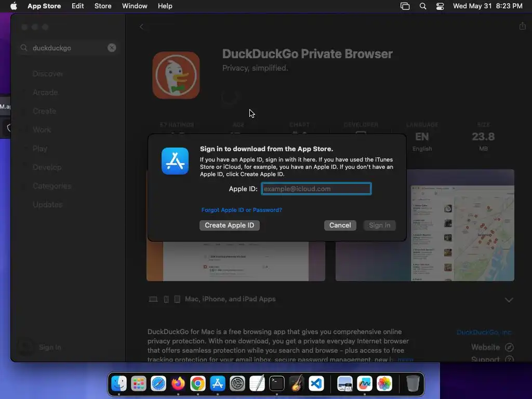Viewport: 532px width, 399px height.
Task: Open Spotlight search in menu bar
Action: (423, 6)
